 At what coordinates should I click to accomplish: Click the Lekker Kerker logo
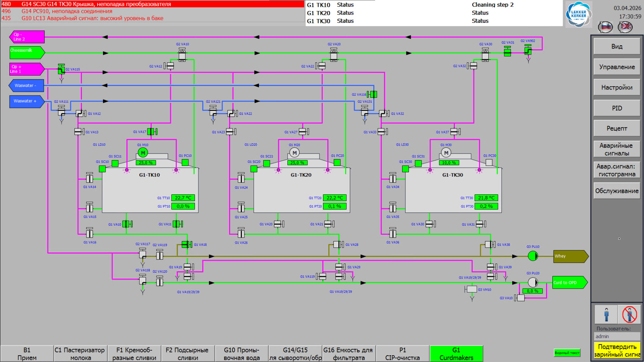(578, 14)
